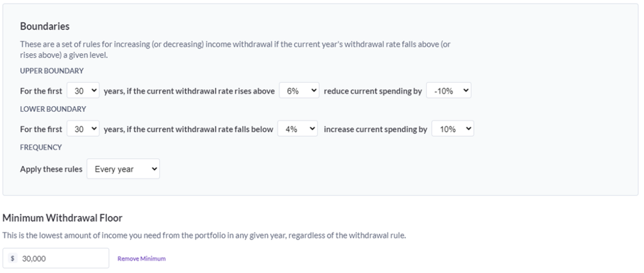Click the 'Remove Minimum' link
The width and height of the screenshot is (644, 273).
click(142, 259)
